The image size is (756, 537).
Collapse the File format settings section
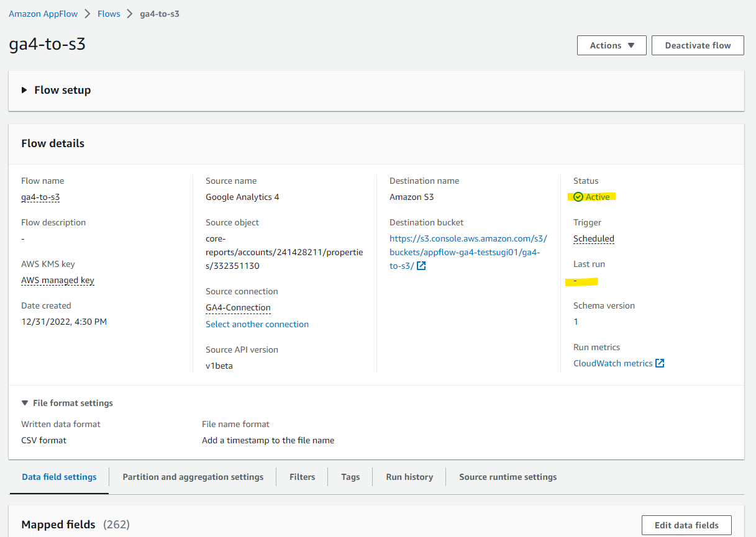pos(67,403)
